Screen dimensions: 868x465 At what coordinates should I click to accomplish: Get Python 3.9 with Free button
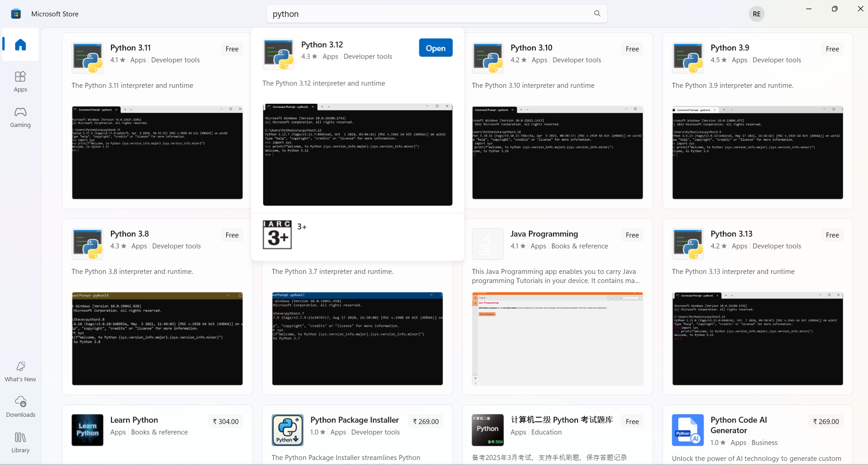click(832, 49)
